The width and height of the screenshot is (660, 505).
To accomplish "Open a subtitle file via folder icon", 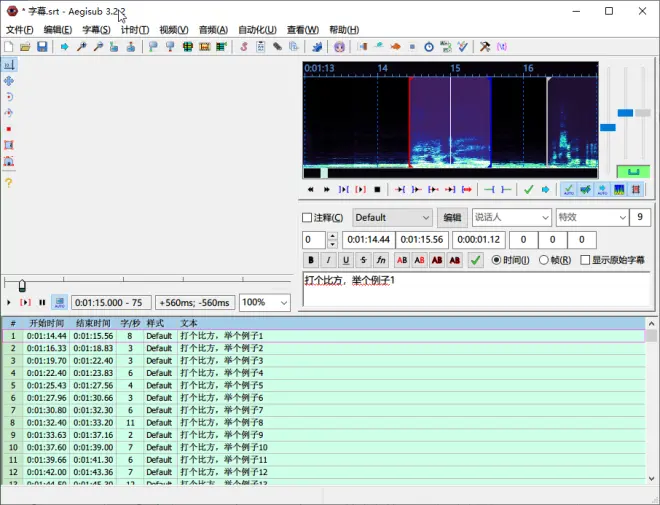I will click(25, 46).
